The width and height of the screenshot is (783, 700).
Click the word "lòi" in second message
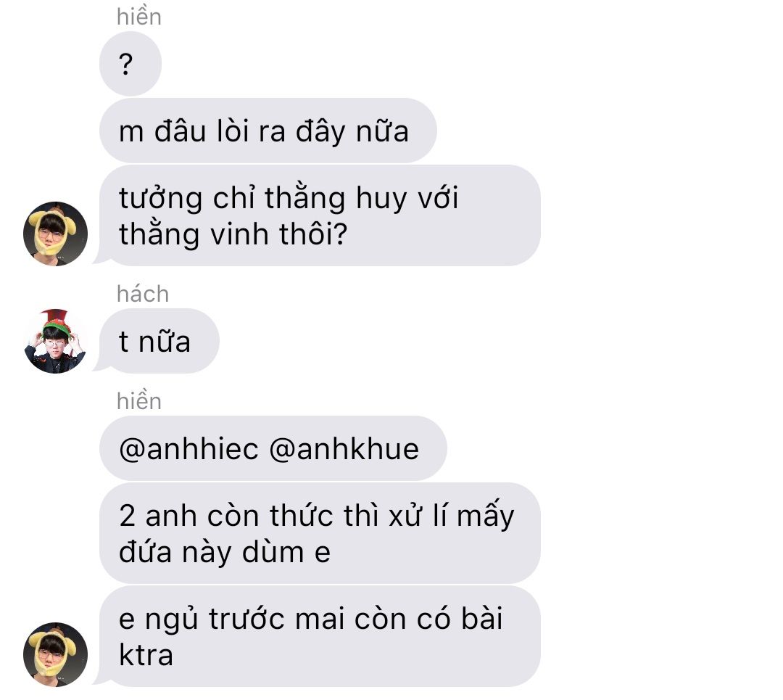(x=233, y=131)
